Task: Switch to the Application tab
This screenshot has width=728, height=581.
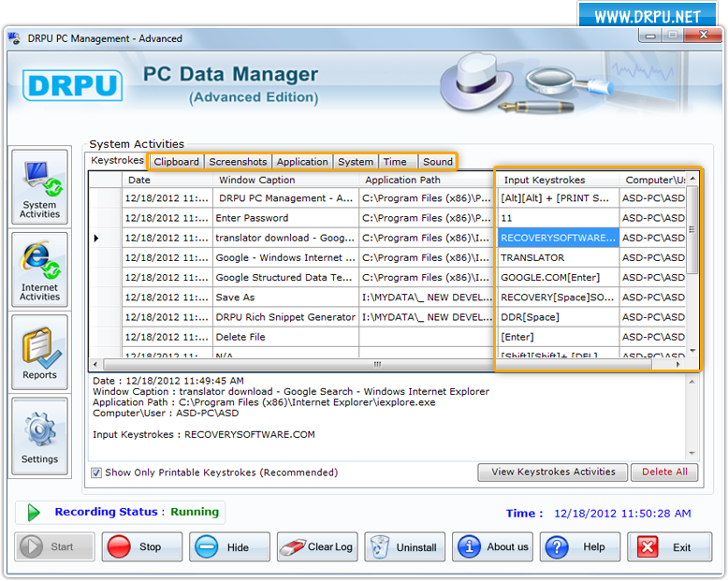Action: point(302,162)
